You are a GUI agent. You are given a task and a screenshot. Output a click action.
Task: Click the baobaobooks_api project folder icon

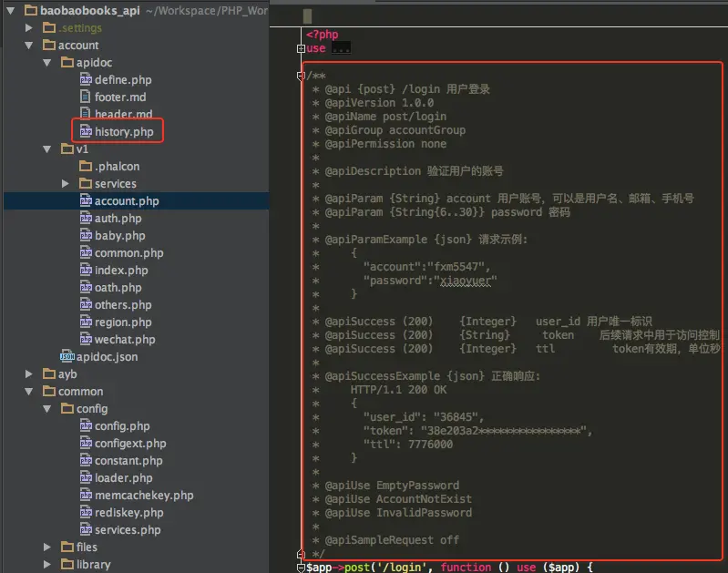31,10
